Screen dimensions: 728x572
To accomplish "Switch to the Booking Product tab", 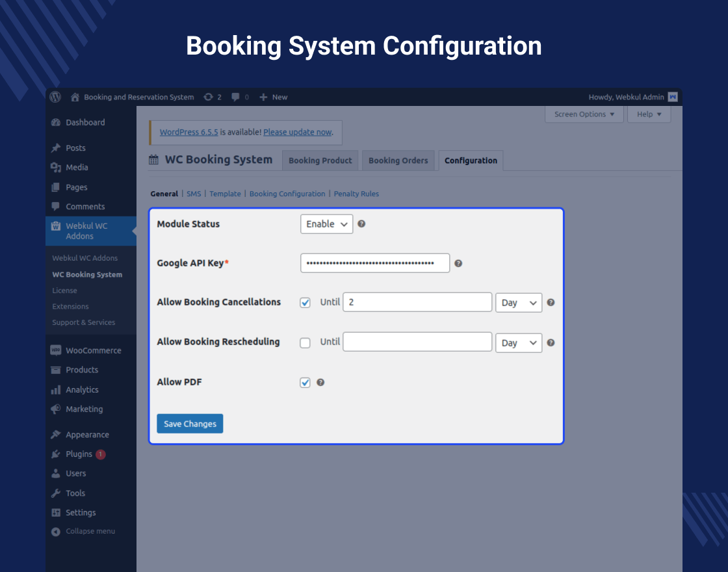I will (x=320, y=161).
